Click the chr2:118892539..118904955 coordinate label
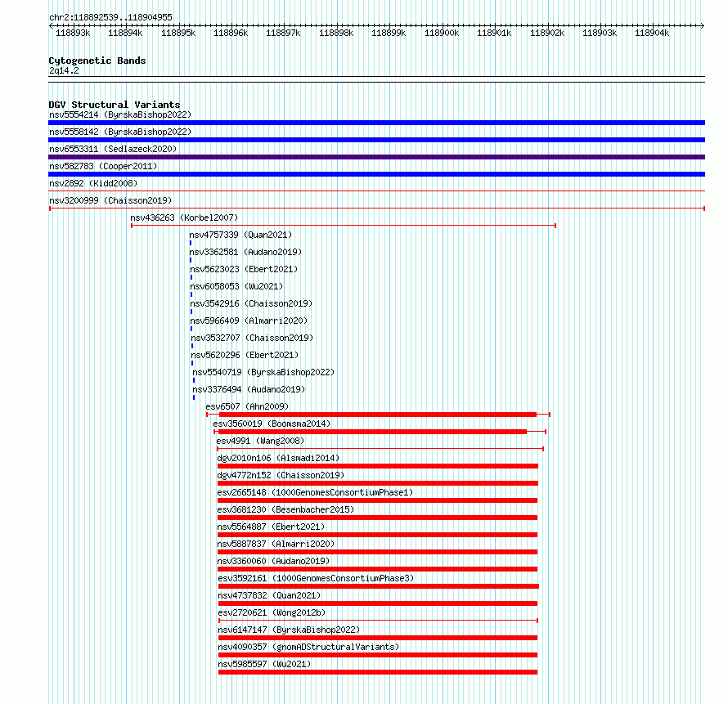The width and height of the screenshot is (728, 704). point(110,17)
